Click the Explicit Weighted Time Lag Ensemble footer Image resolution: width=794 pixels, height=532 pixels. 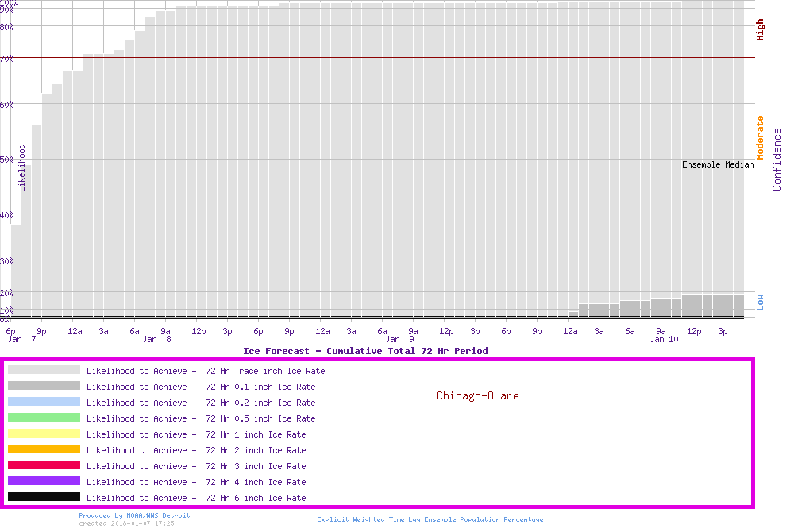tap(430, 519)
